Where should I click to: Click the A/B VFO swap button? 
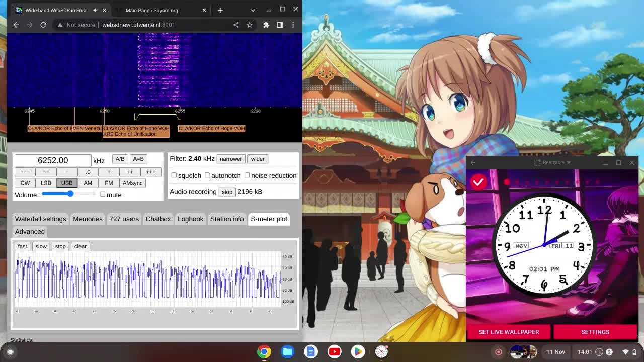tap(120, 159)
